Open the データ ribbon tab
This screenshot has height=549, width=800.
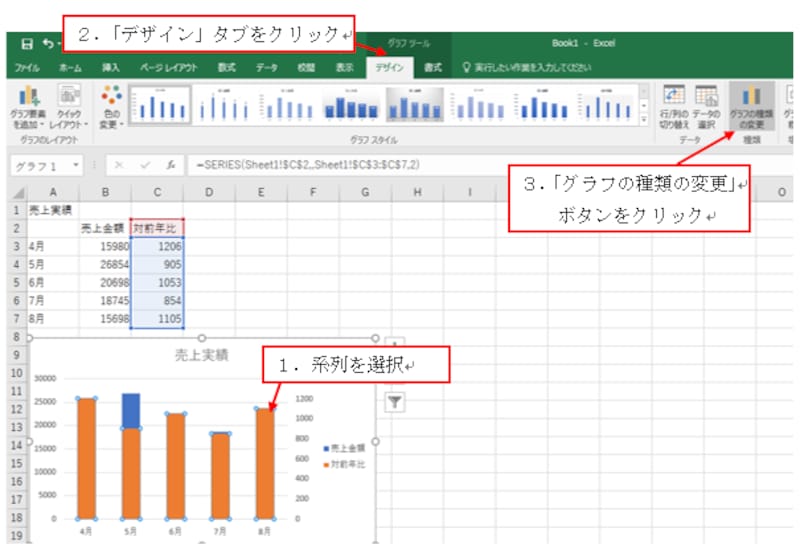click(x=266, y=67)
